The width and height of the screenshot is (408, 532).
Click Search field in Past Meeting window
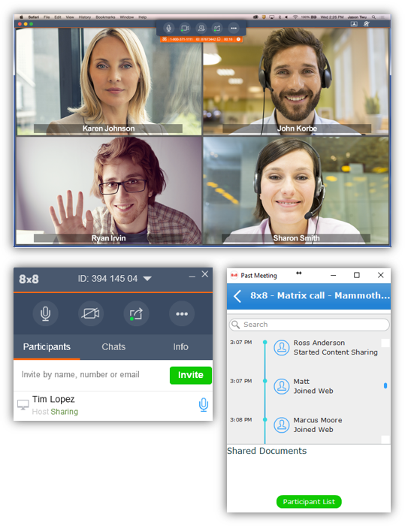[x=309, y=325]
